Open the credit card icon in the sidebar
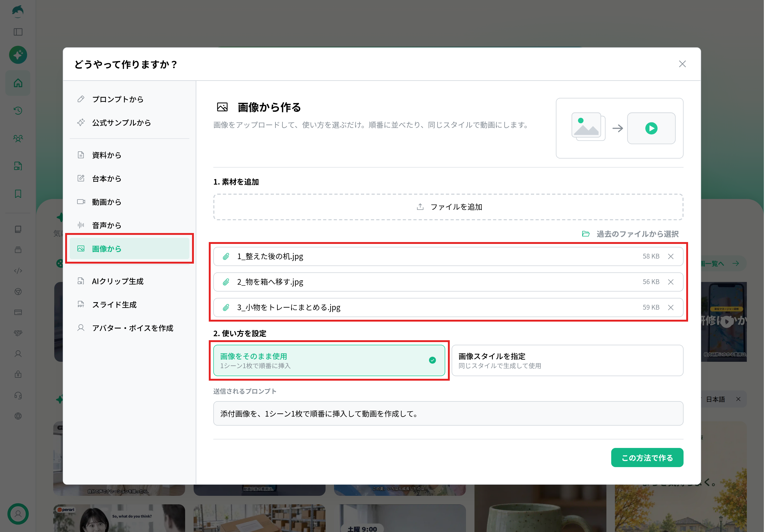This screenshot has height=532, width=766. pyautogui.click(x=18, y=312)
